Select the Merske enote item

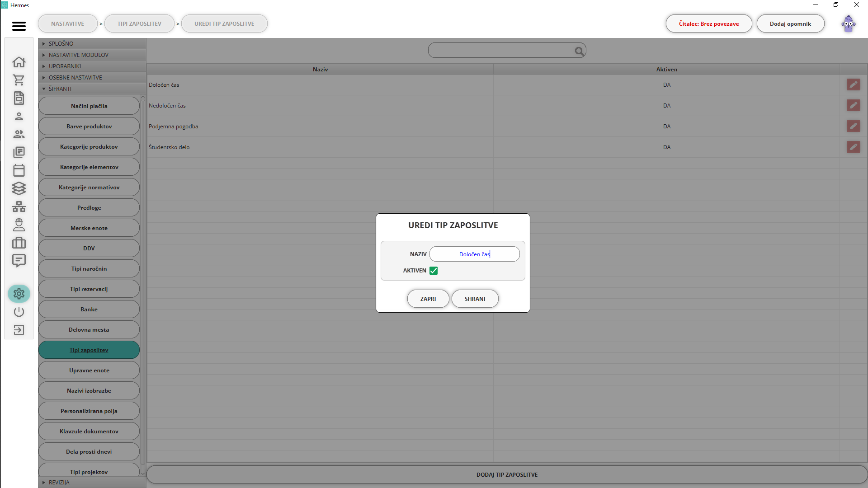pyautogui.click(x=89, y=228)
